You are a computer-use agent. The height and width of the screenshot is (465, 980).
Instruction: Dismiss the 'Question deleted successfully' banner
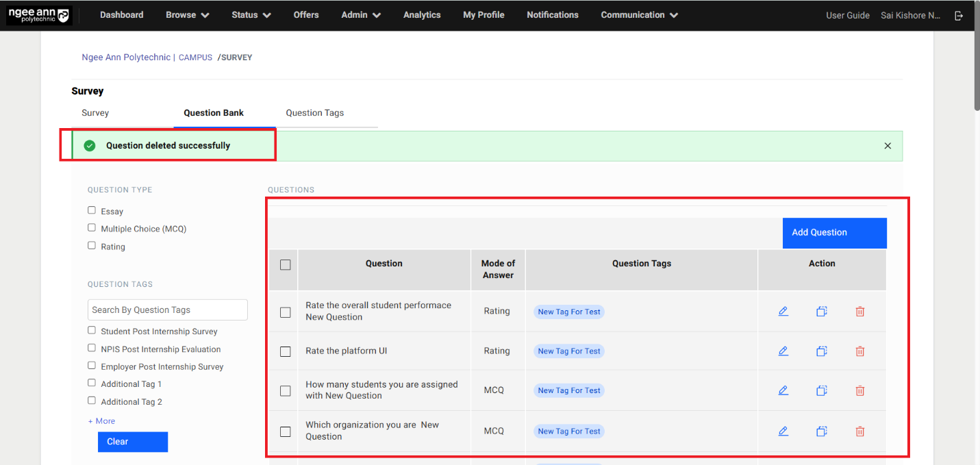[x=888, y=146]
